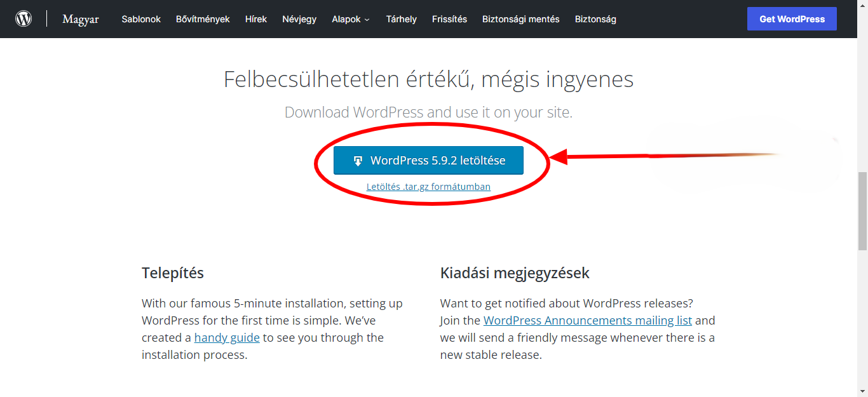Open WordPress Announcements mailing list link

click(x=588, y=320)
